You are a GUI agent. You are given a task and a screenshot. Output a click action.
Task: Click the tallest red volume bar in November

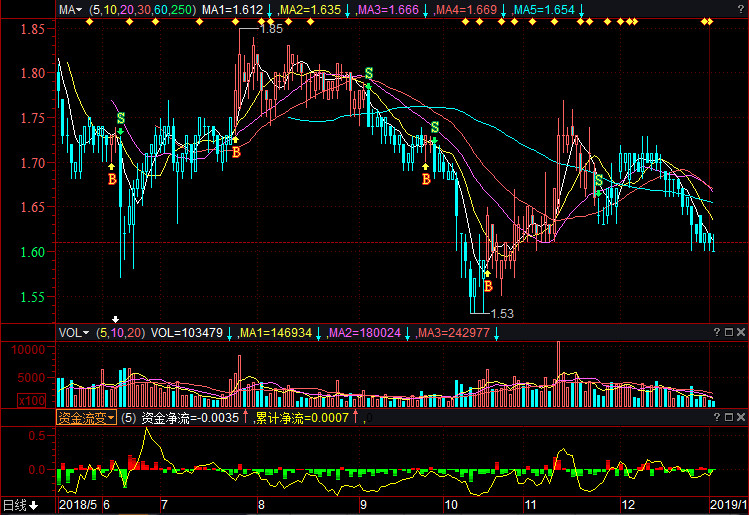[x=558, y=374]
